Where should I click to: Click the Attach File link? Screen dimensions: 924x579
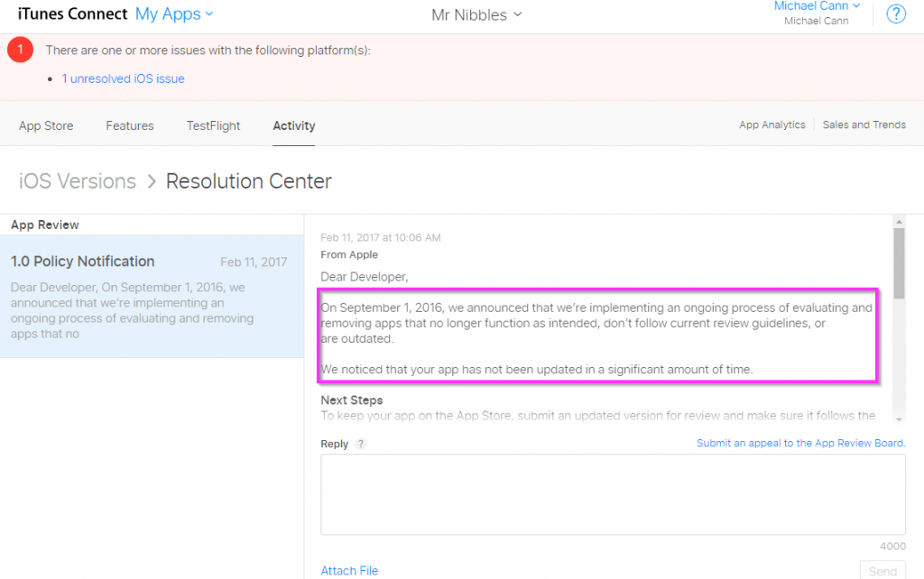349,570
